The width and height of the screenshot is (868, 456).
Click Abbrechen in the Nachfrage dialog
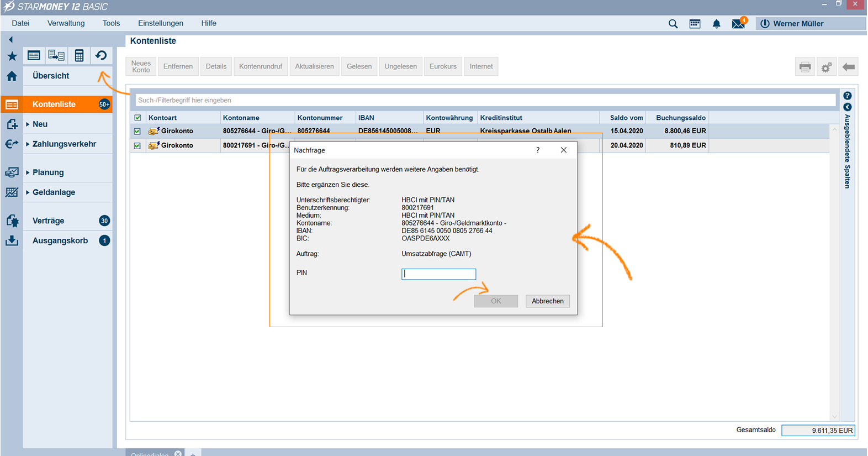coord(547,301)
